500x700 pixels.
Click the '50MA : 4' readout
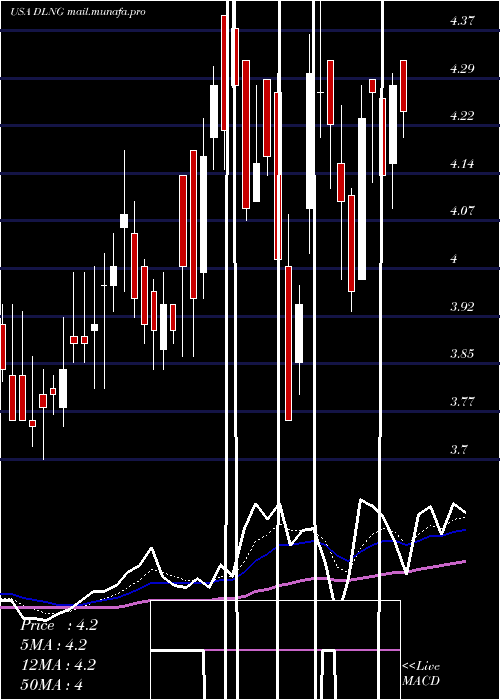tap(51, 684)
